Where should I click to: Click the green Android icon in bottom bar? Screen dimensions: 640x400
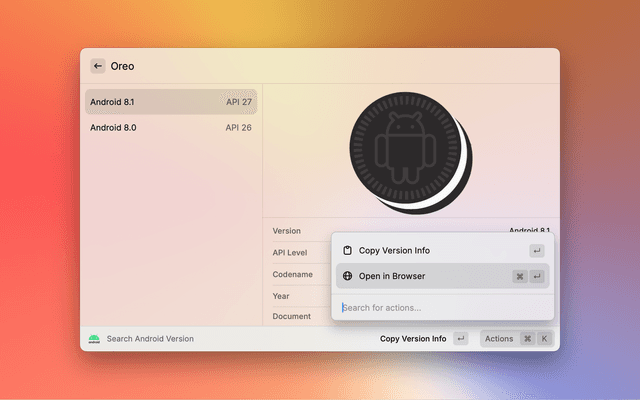[94, 339]
